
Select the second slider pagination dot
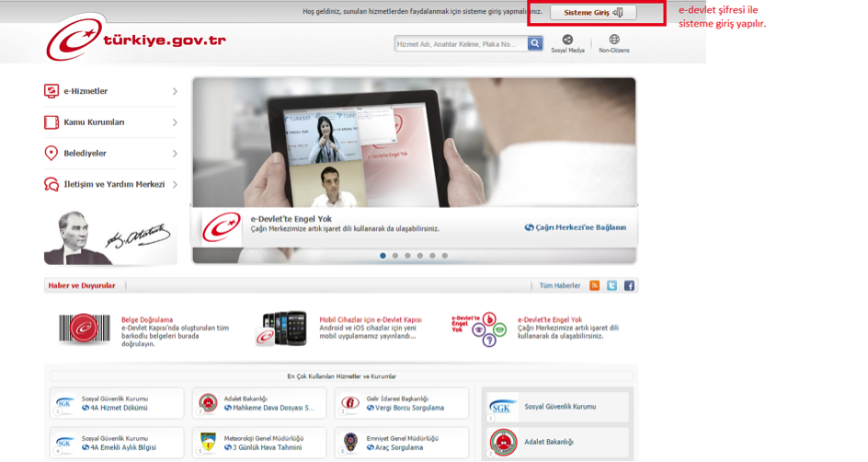[x=395, y=256]
